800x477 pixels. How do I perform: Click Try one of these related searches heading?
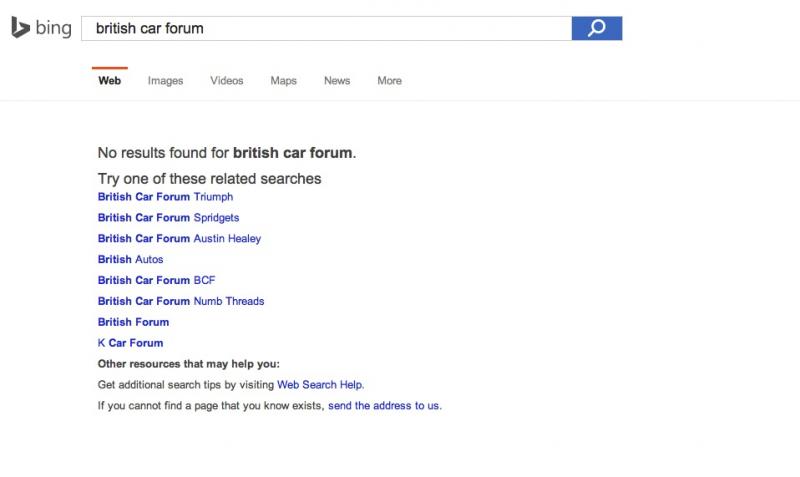point(209,179)
